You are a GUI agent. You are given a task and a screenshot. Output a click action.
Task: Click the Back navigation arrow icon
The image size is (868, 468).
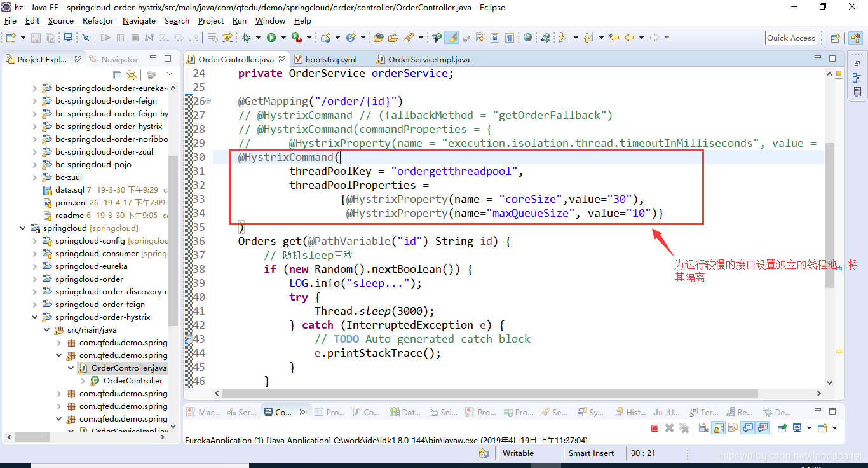(x=629, y=38)
